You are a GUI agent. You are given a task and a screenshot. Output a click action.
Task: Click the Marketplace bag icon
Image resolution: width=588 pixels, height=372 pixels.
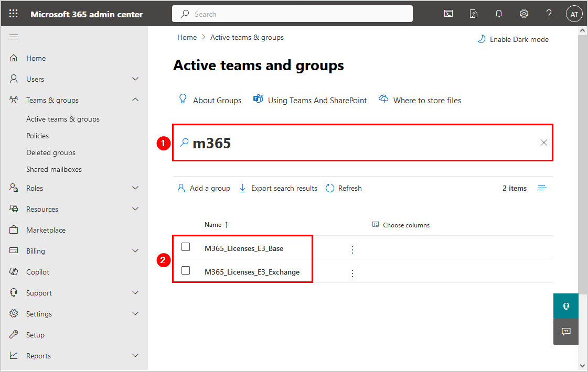pos(14,230)
